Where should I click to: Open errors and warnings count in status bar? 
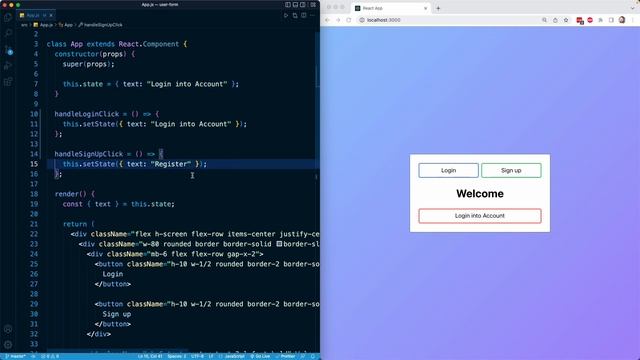[x=49, y=356]
